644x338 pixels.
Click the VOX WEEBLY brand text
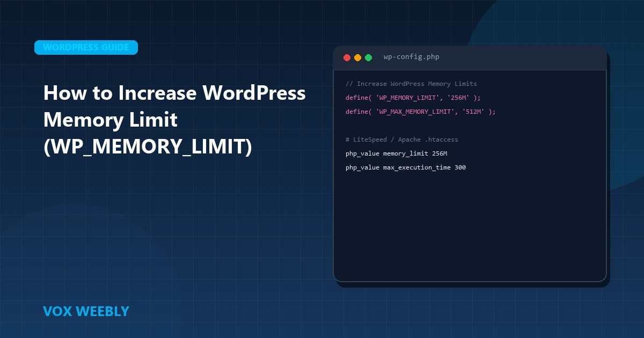pyautogui.click(x=86, y=311)
